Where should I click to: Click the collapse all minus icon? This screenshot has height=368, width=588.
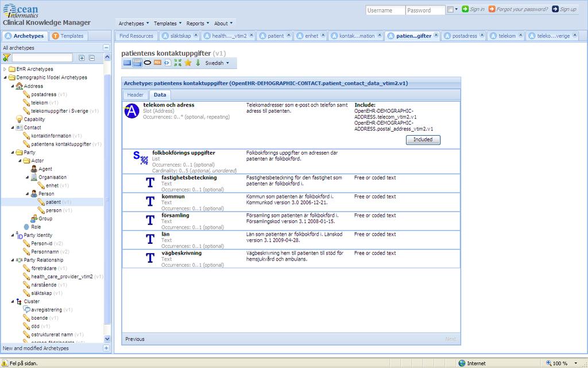coord(92,58)
